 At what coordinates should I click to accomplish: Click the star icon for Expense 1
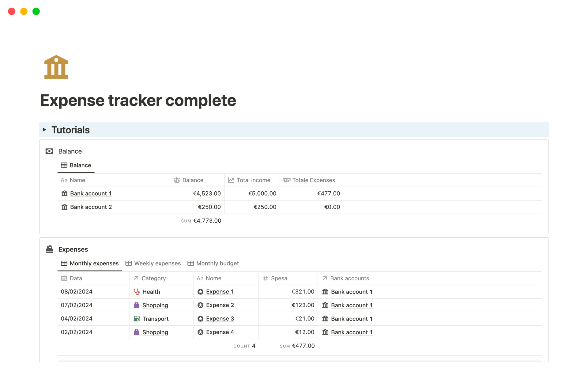(x=200, y=292)
